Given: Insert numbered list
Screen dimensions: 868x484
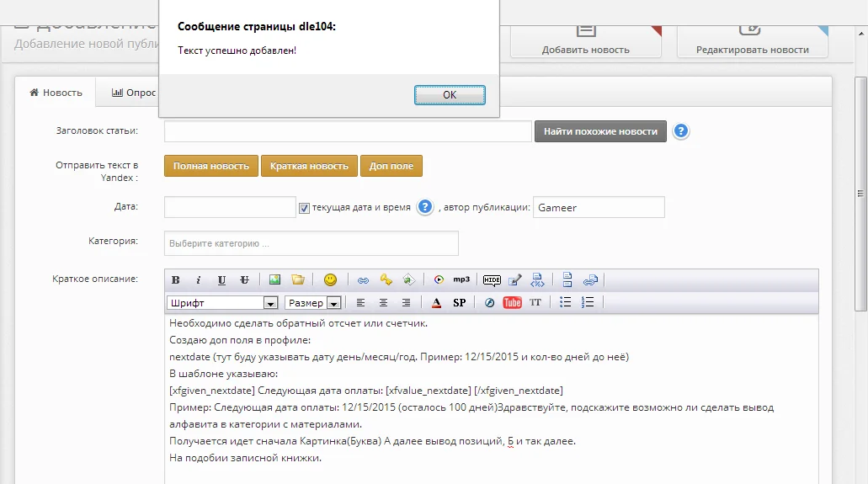Looking at the screenshot, I should (x=588, y=302).
